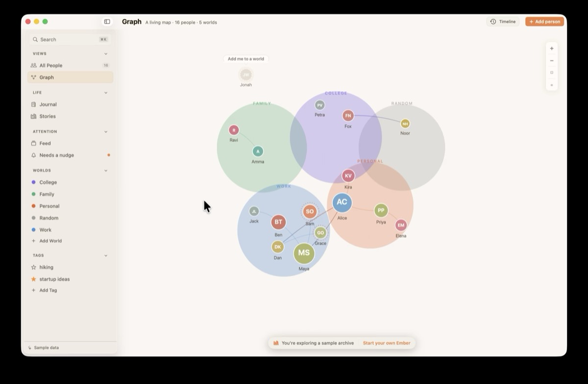The width and height of the screenshot is (588, 384).
Task: Open the hiking tag
Action: (x=70, y=267)
